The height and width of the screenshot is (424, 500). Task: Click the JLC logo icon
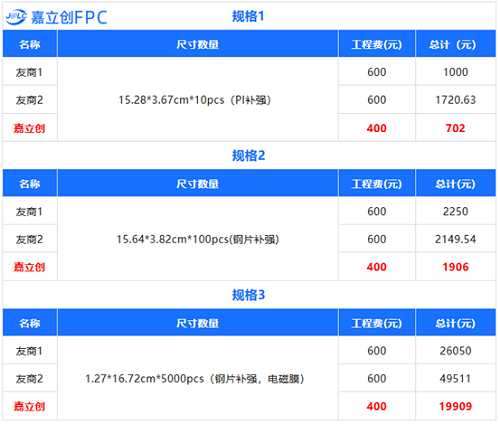point(16,17)
